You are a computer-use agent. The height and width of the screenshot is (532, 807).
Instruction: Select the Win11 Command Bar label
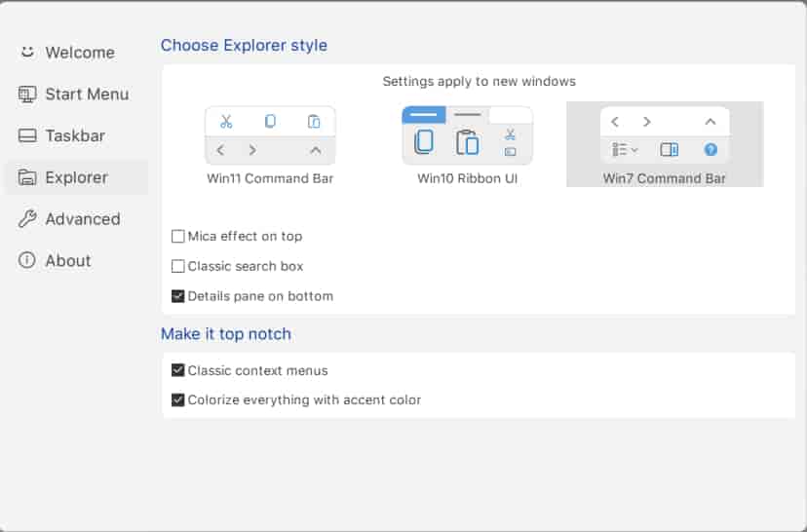point(270,178)
